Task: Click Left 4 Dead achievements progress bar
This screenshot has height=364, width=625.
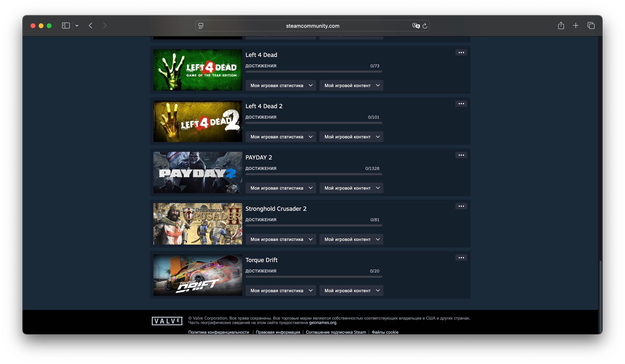Action: pyautogui.click(x=314, y=72)
